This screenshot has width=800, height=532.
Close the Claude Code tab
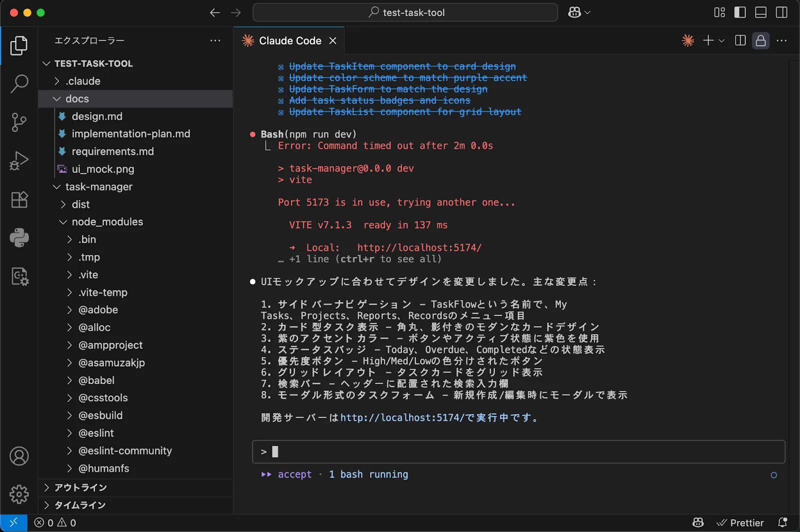(333, 40)
